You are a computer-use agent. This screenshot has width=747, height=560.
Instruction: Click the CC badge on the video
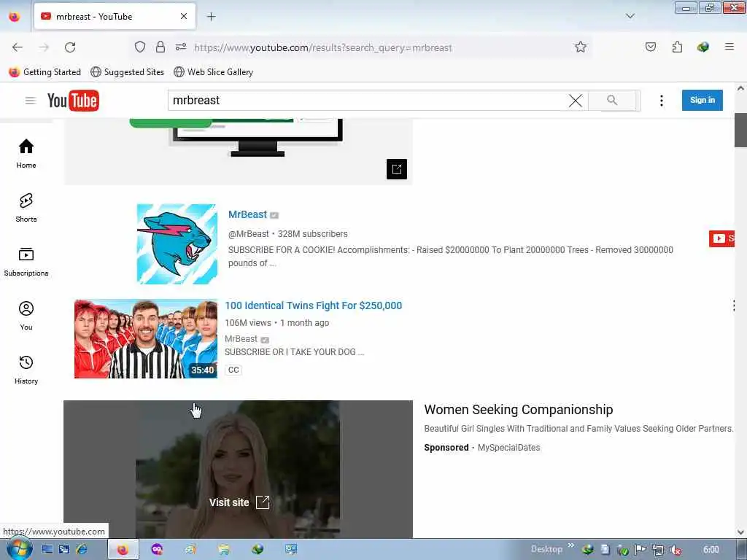click(x=233, y=370)
